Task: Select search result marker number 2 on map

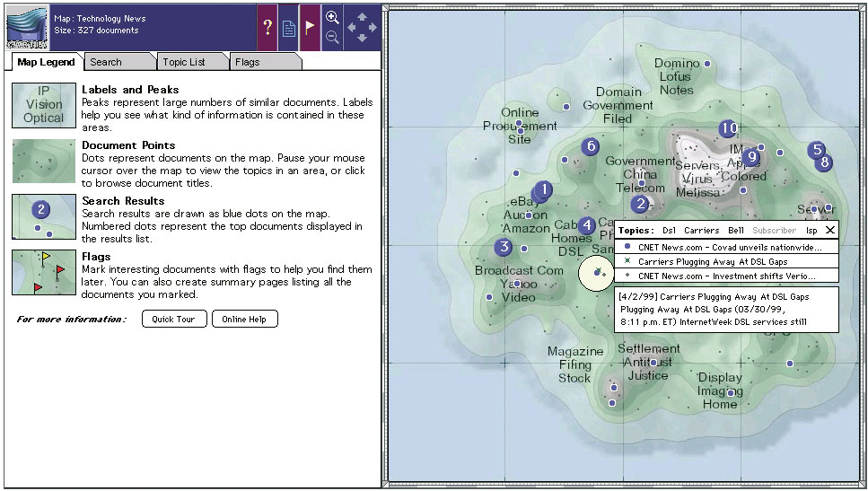Action: click(641, 204)
